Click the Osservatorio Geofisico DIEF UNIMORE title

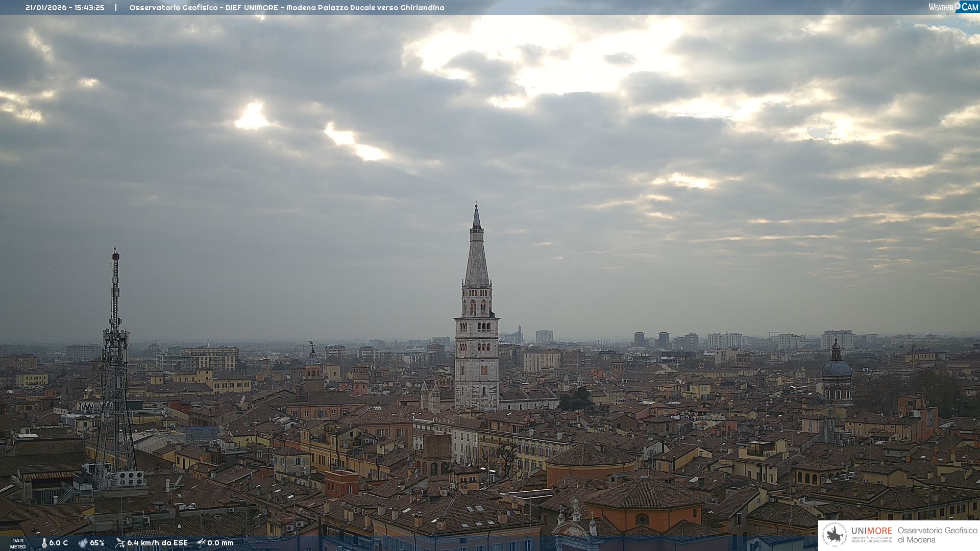click(286, 8)
